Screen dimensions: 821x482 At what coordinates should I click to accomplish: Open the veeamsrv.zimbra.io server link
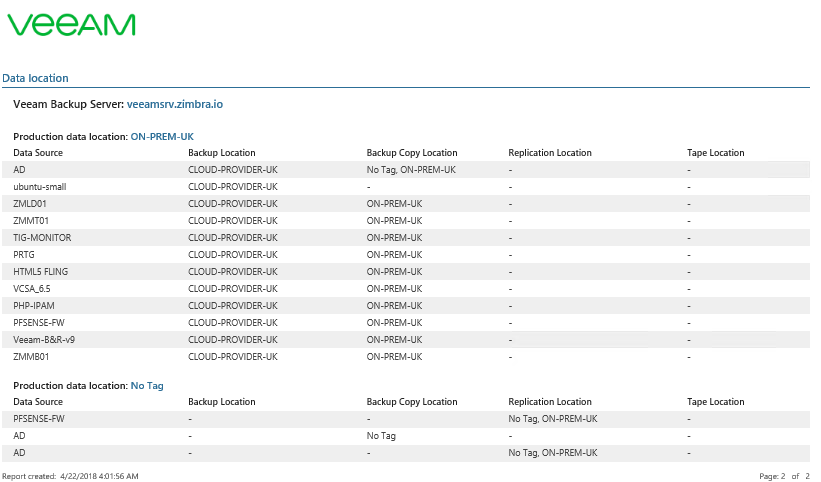175,104
